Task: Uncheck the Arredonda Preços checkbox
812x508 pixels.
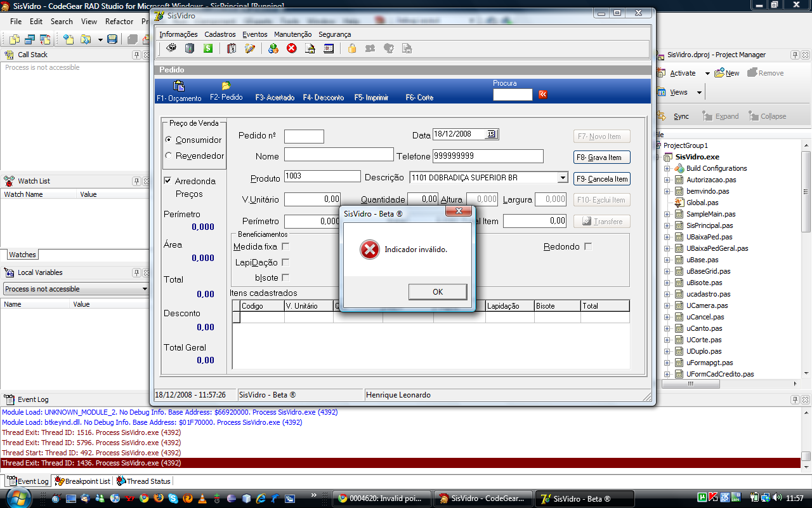Action: click(x=168, y=181)
